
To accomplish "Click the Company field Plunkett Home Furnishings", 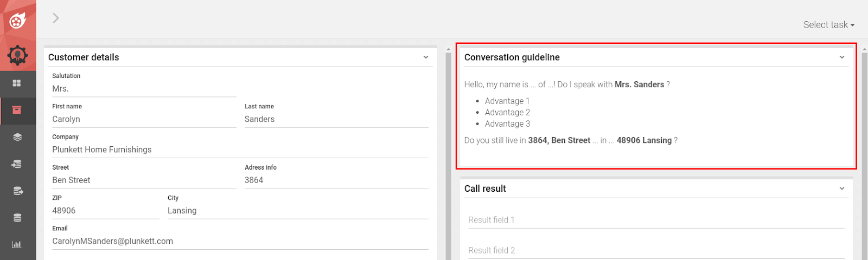I will pyautogui.click(x=240, y=149).
